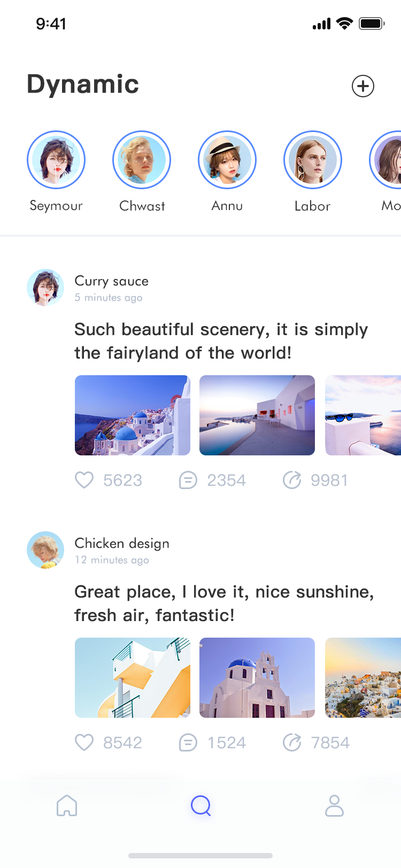Go to the Home tab in the bottom bar

click(x=67, y=805)
